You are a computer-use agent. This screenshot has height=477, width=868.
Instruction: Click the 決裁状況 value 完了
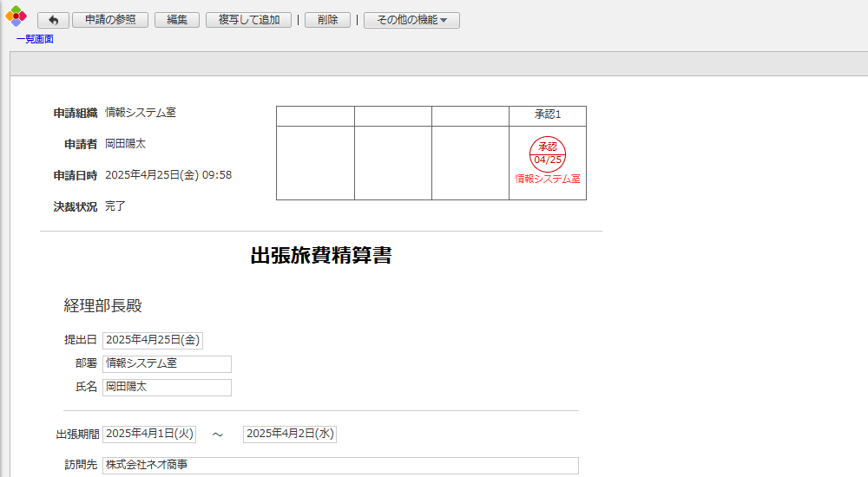(x=116, y=206)
